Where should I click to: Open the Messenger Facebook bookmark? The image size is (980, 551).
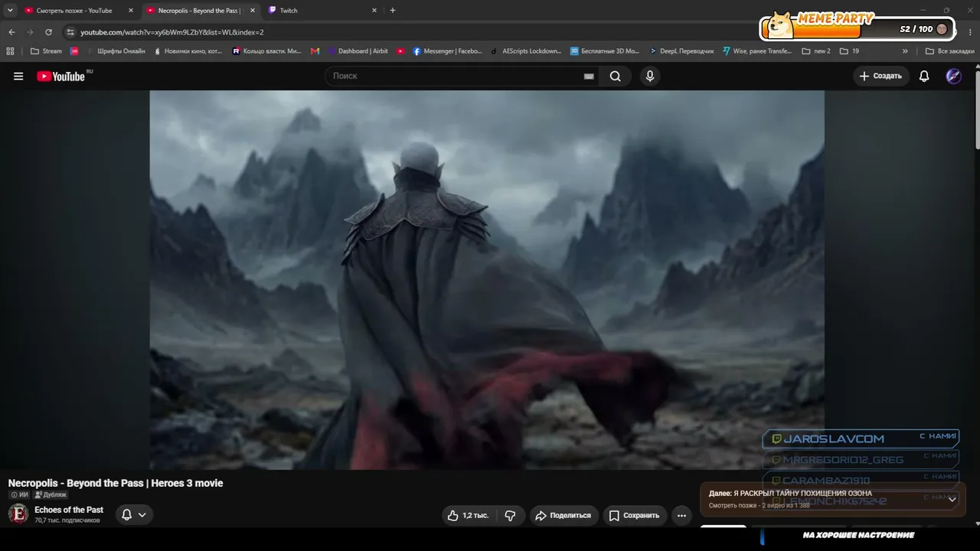(x=447, y=51)
